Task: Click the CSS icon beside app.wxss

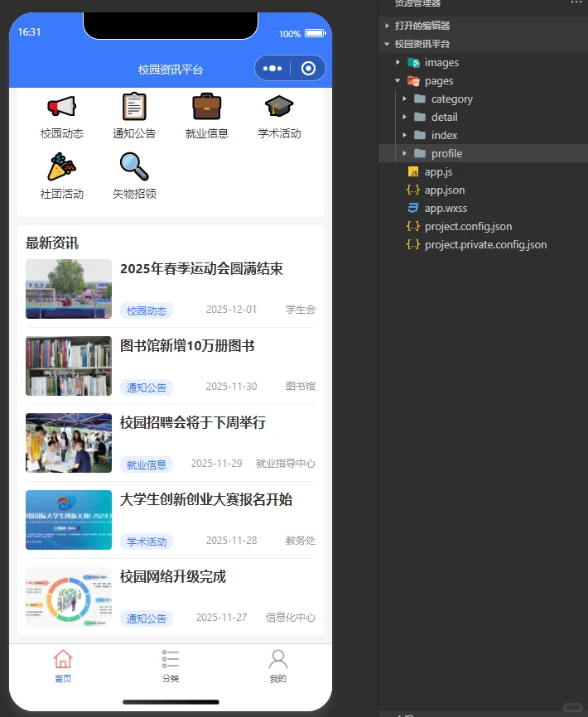Action: (x=413, y=208)
